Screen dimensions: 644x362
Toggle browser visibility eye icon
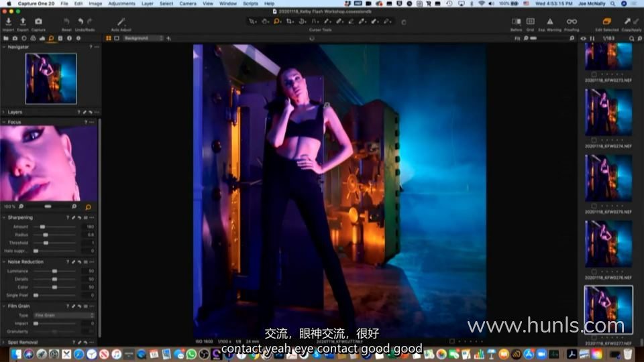coord(583,38)
